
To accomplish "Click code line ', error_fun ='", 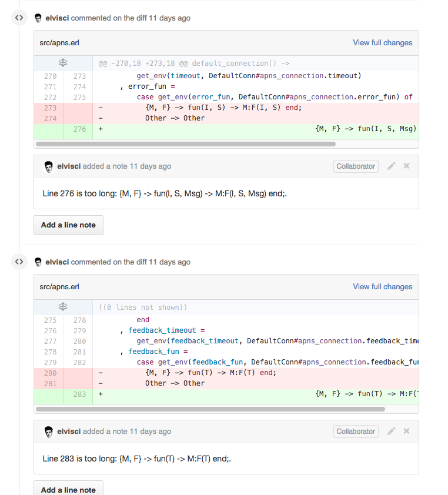I will (148, 86).
